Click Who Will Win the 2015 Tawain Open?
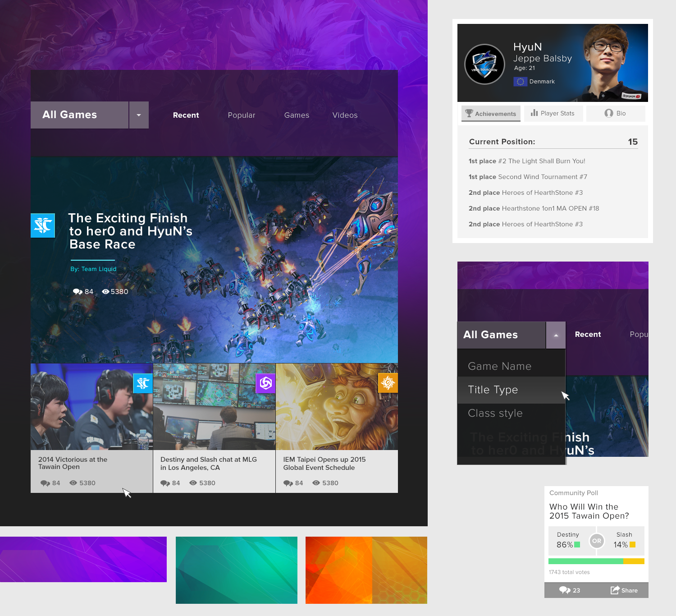 [589, 511]
